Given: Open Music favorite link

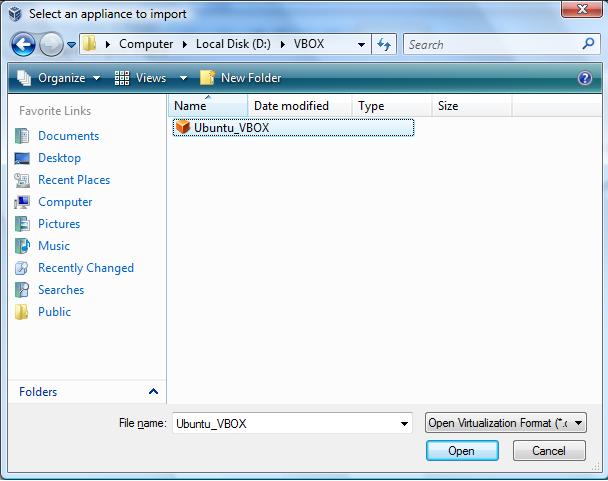Looking at the screenshot, I should pos(54,246).
